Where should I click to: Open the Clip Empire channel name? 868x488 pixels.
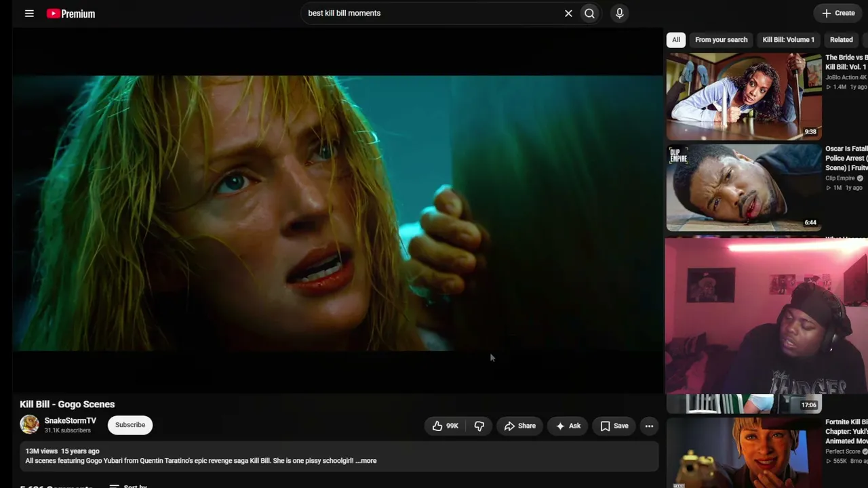pos(840,178)
